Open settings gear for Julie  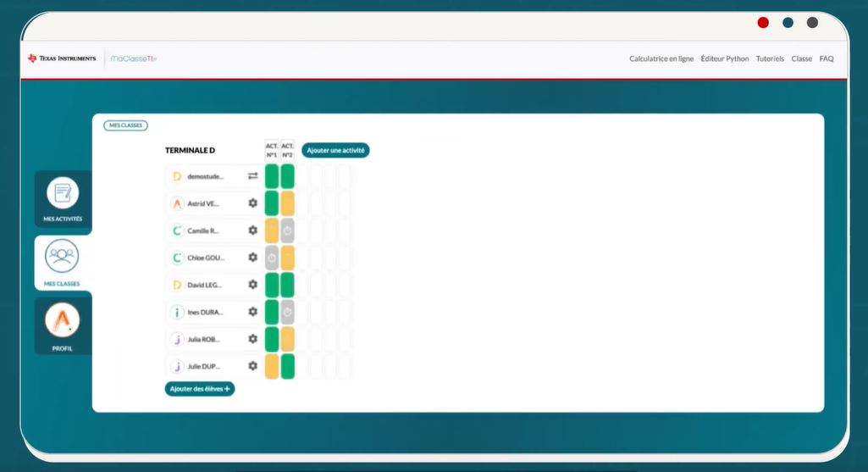pos(252,366)
